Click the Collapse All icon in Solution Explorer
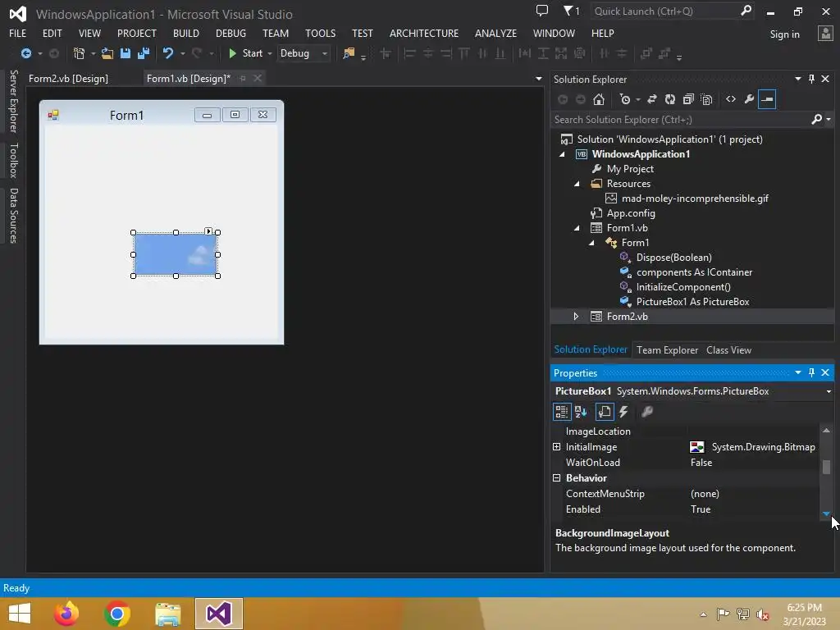Screen dimensions: 840x630 click(x=688, y=99)
